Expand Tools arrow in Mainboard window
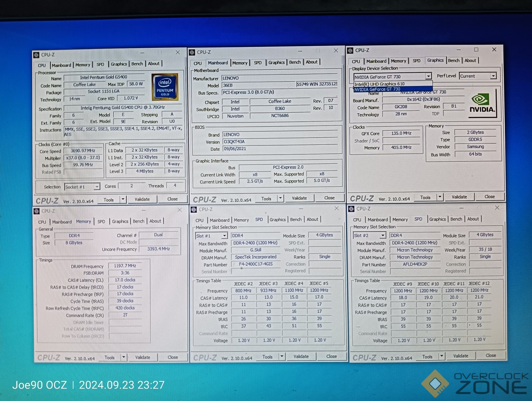The width and height of the screenshot is (532, 401). [x=280, y=198]
